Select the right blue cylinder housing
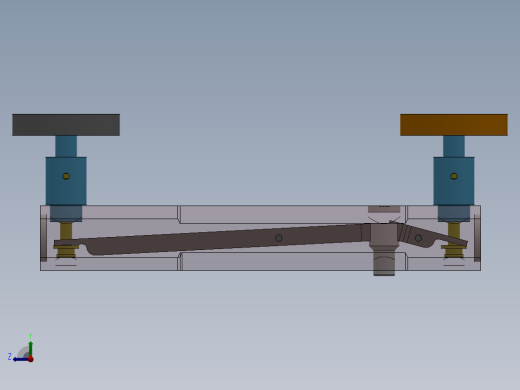This screenshot has height=390, width=520. [454, 182]
